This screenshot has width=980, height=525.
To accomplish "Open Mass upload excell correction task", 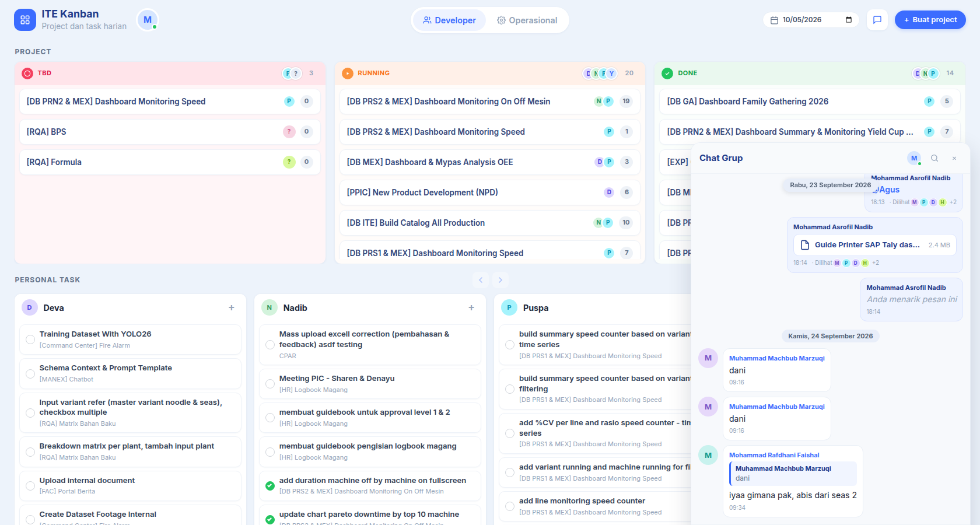I will pos(370,345).
